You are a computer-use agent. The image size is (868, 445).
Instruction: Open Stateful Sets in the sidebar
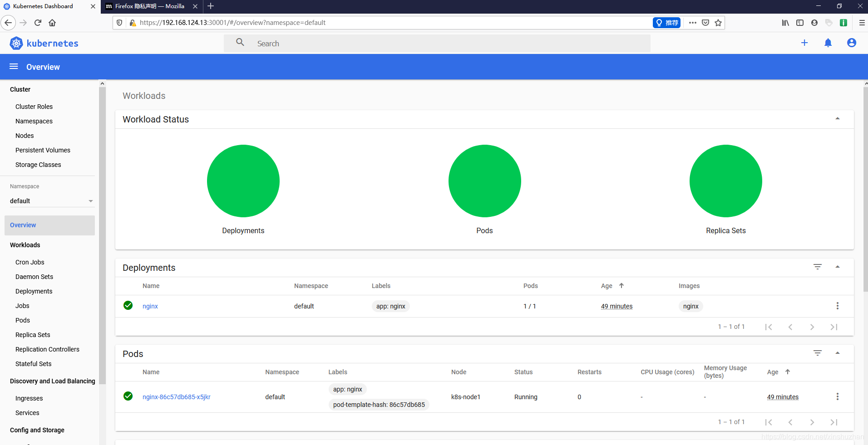[33, 364]
